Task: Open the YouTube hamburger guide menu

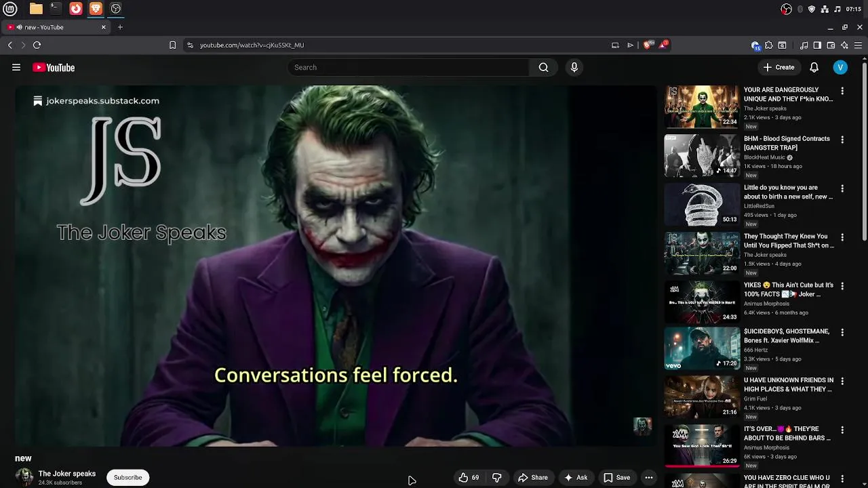Action: coord(16,67)
